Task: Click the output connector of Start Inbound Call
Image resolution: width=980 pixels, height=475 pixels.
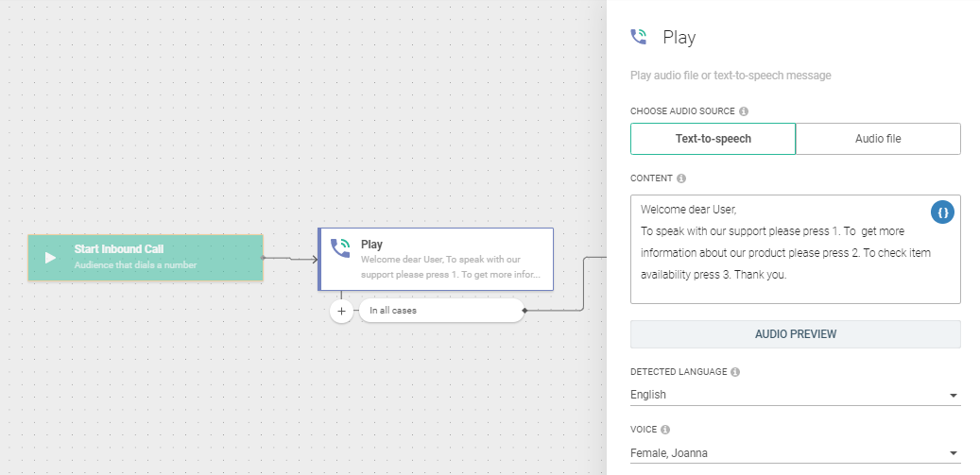Action: [x=264, y=257]
